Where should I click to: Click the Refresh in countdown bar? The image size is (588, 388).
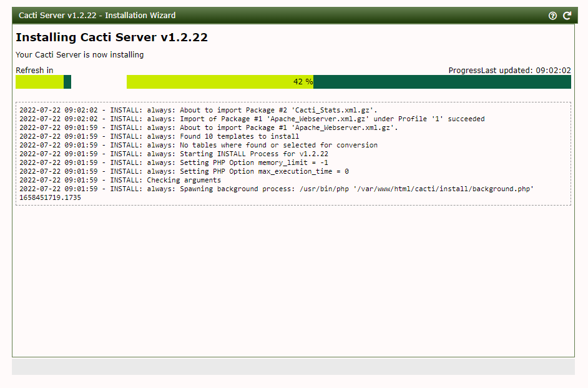coord(43,82)
